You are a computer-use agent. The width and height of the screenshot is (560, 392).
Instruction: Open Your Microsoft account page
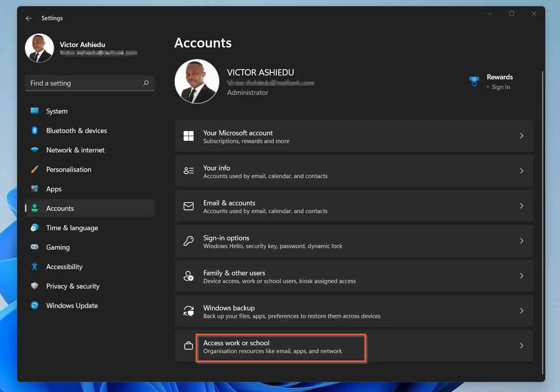coord(354,136)
